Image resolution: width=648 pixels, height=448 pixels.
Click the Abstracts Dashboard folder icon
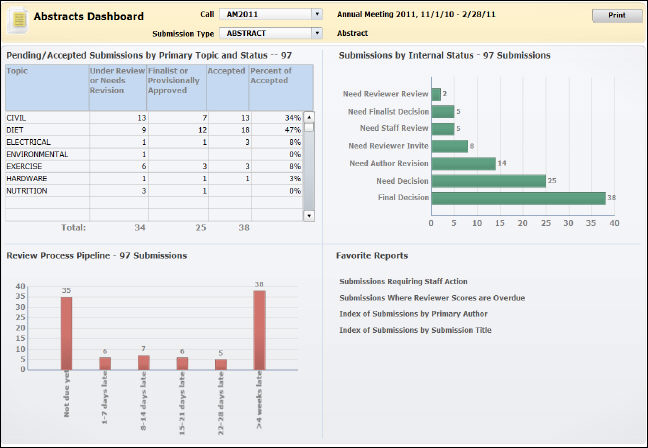pyautogui.click(x=17, y=17)
